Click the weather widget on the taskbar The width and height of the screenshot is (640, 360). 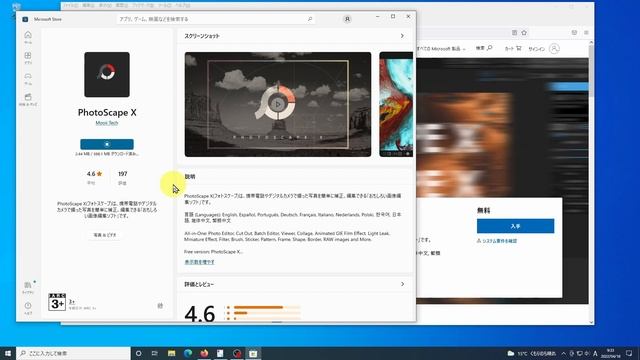click(531, 353)
